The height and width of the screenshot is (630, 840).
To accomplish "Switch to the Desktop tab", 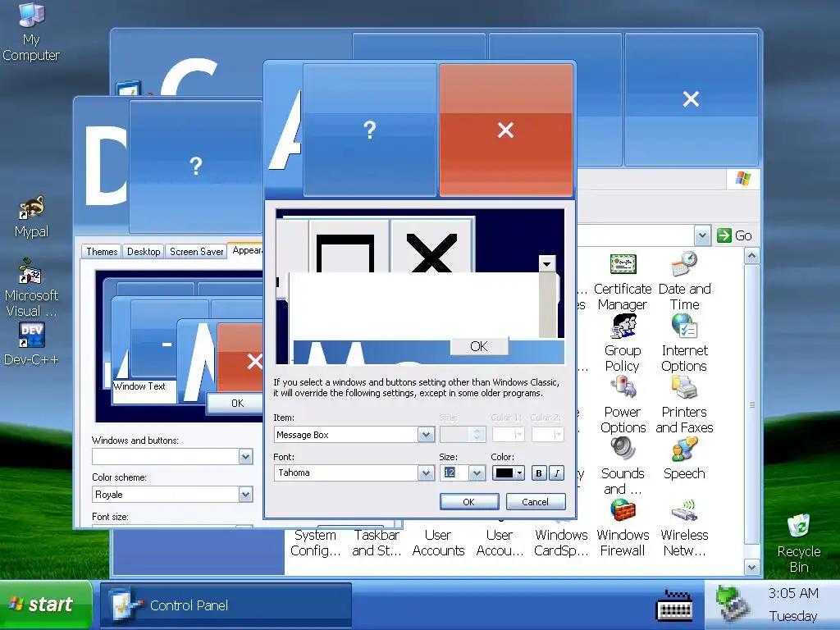I will (144, 251).
